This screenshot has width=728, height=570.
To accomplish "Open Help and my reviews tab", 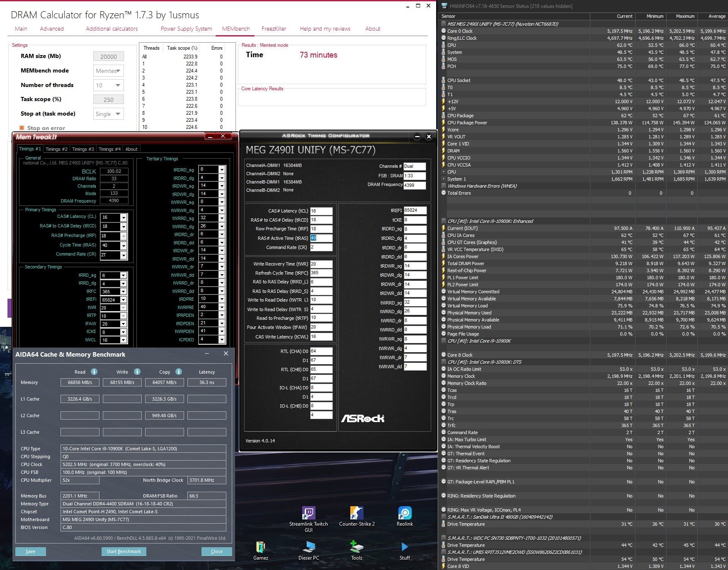I will coord(325,29).
